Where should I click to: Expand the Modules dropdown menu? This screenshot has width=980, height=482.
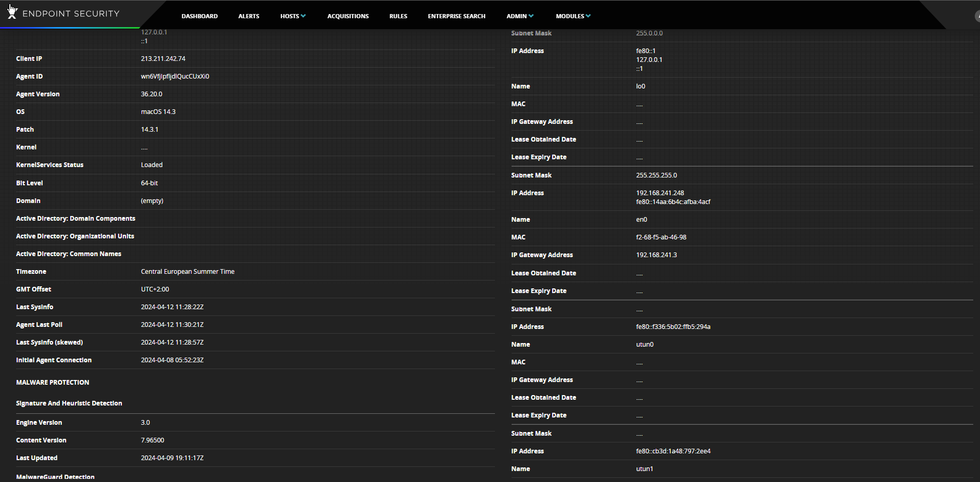tap(572, 16)
